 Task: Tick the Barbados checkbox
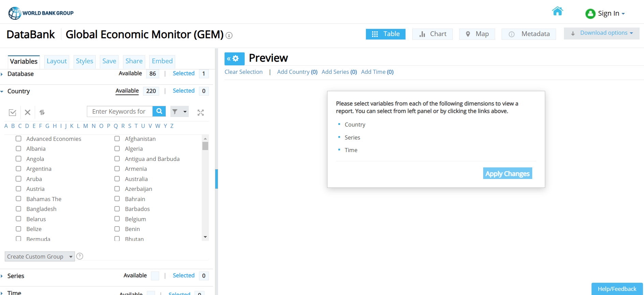click(x=117, y=209)
